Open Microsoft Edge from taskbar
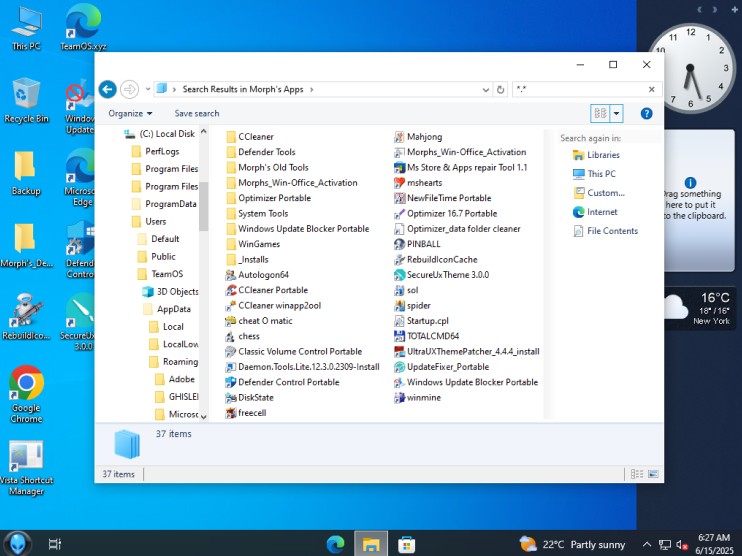Screen dimensions: 742x556 [336, 544]
